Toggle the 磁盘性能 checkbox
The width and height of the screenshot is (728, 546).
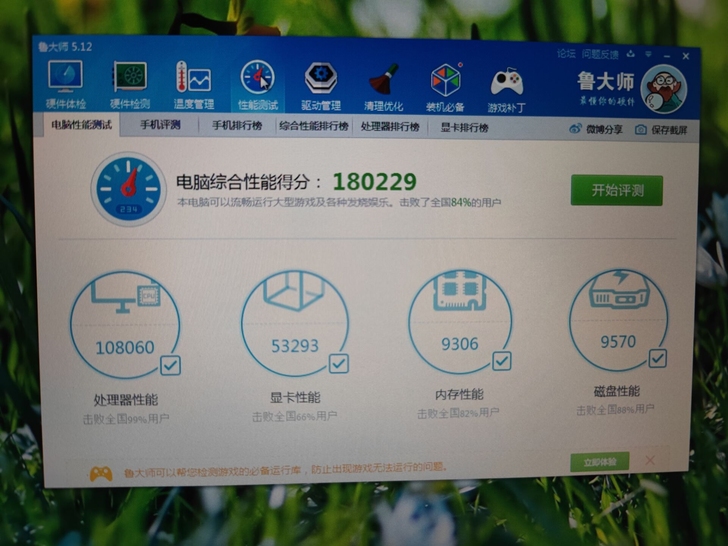tap(657, 358)
